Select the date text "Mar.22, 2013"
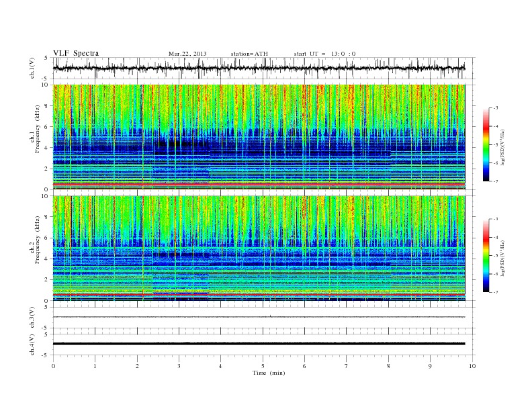 (x=187, y=54)
